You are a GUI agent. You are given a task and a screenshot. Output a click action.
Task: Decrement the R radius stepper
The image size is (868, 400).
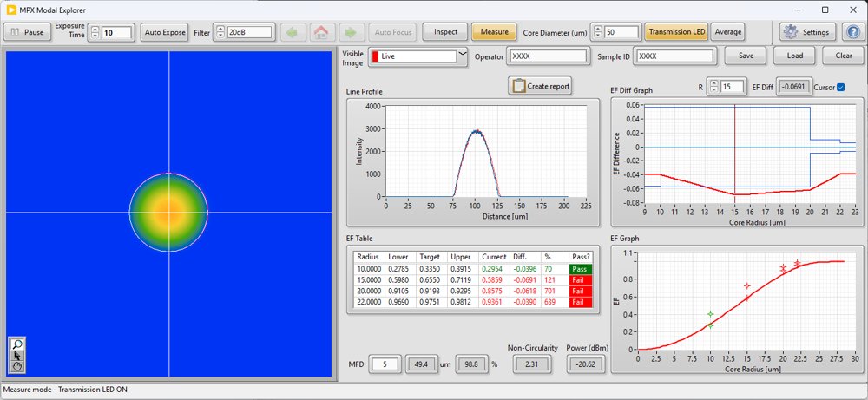(x=714, y=90)
